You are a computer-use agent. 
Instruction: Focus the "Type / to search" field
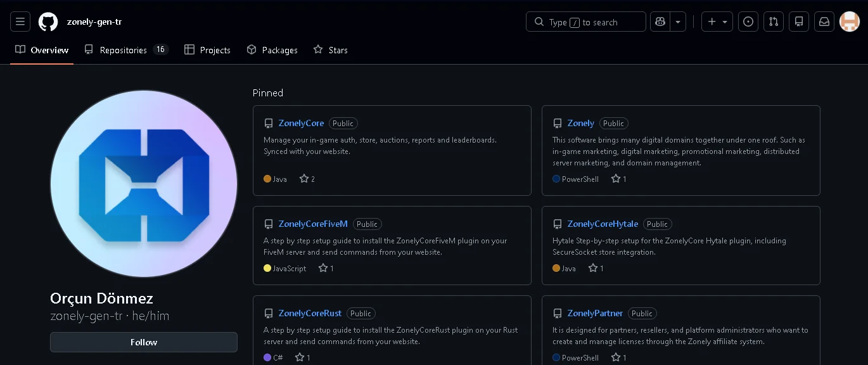pyautogui.click(x=586, y=22)
